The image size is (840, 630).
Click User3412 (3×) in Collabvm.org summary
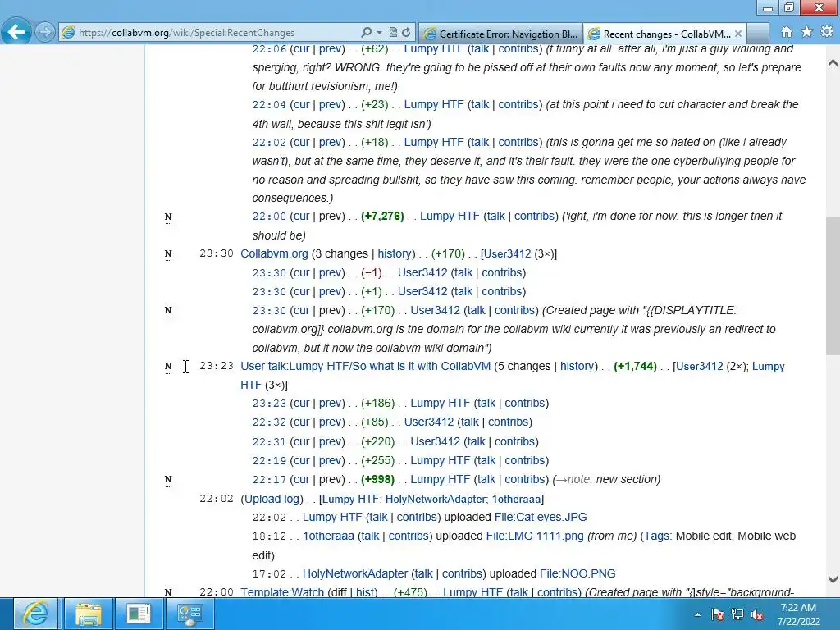pos(507,253)
